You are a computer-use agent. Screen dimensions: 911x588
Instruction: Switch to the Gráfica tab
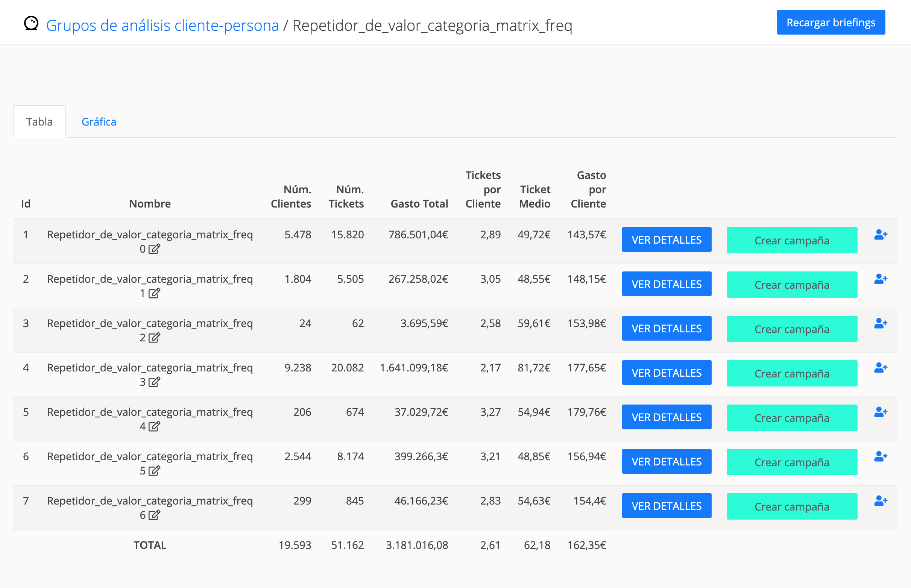(99, 122)
